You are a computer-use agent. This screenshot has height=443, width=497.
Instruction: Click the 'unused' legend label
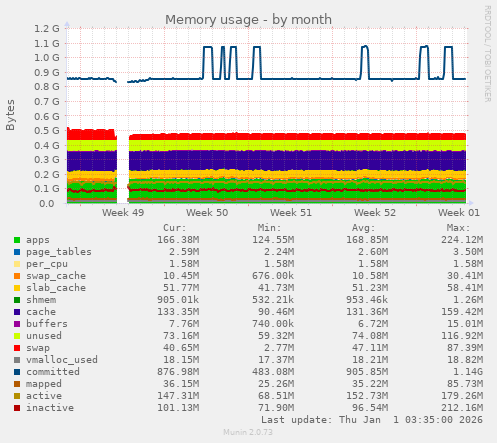coord(44,336)
